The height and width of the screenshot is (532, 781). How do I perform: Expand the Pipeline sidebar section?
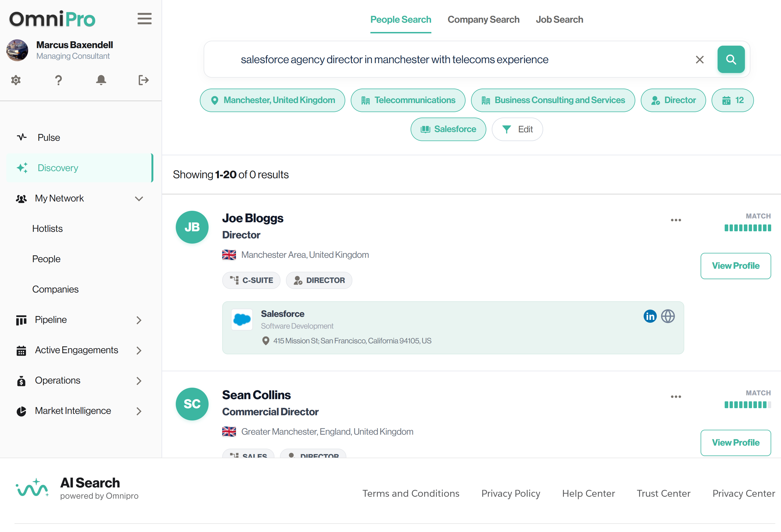(x=139, y=320)
